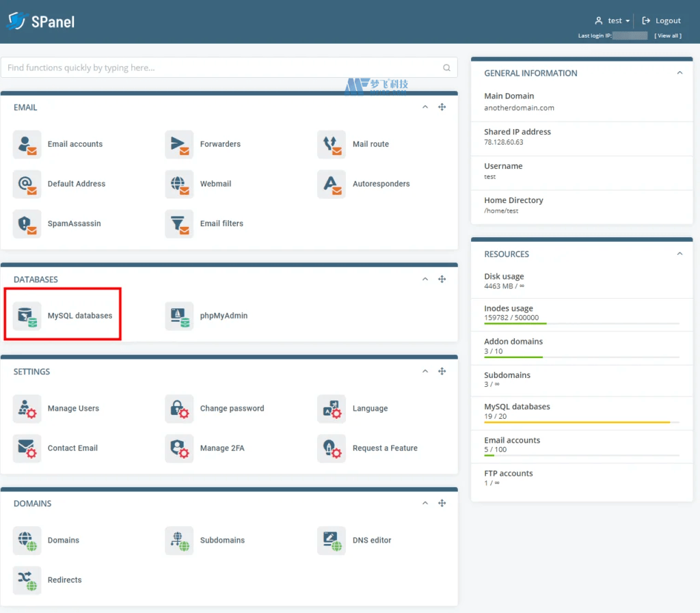Viewport: 700px width, 613px height.
Task: Click the MySQL databases icon
Action: tap(27, 316)
